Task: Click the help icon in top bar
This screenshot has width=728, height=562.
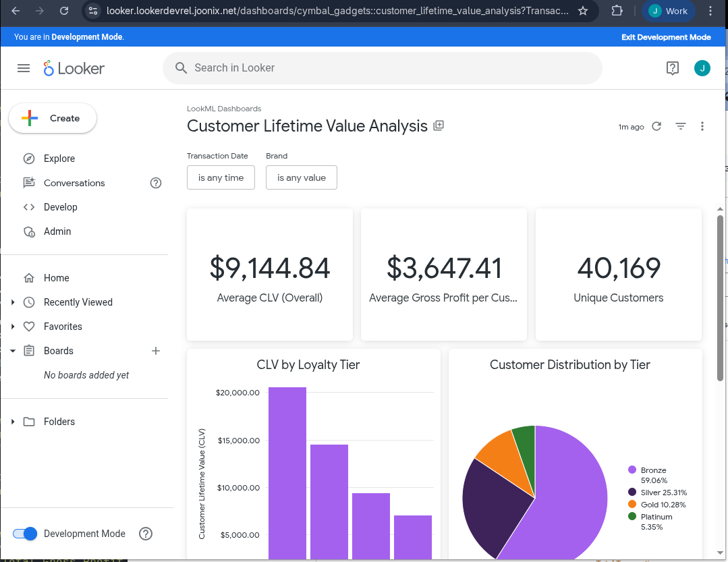Action: click(x=672, y=68)
